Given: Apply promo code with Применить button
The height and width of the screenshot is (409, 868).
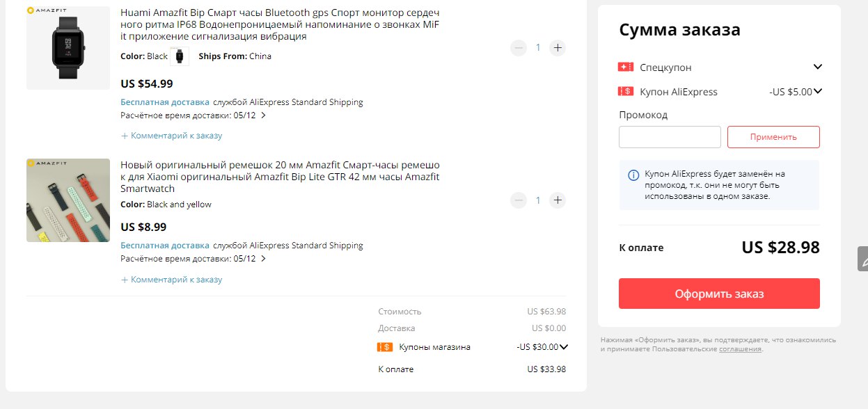Looking at the screenshot, I should 773,137.
